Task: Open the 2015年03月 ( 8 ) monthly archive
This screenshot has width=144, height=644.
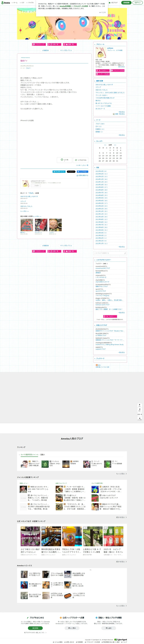Action: coord(101,171)
